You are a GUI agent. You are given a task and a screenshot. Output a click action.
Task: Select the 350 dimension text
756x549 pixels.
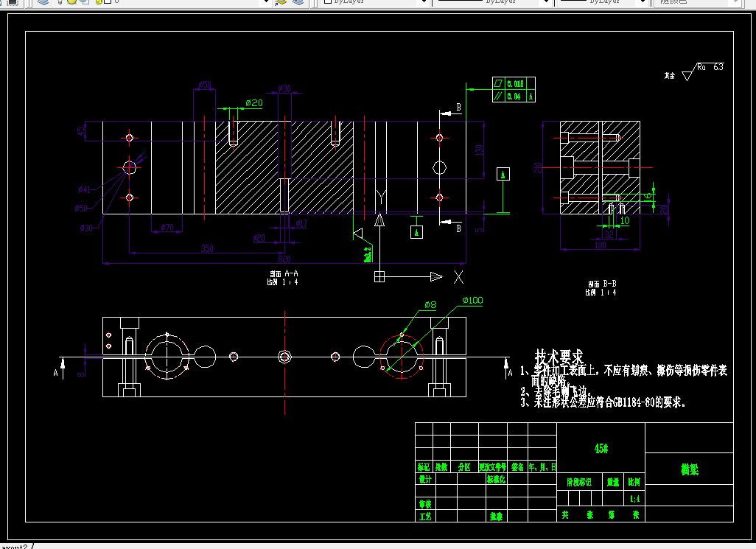pos(207,248)
